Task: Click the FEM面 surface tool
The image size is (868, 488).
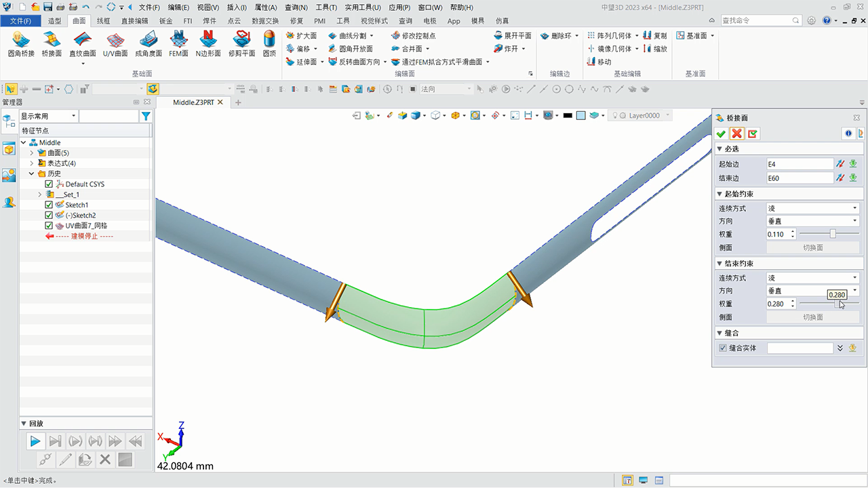Action: click(178, 43)
